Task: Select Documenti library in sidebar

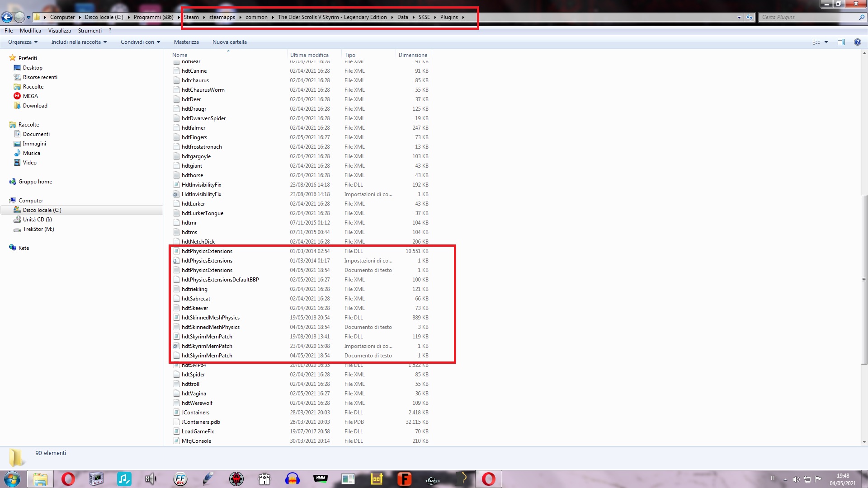Action: (36, 134)
